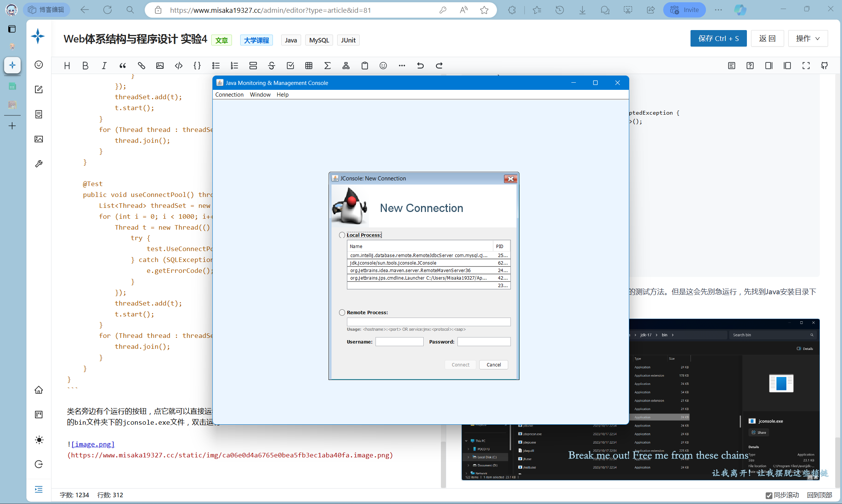The width and height of the screenshot is (842, 504).
Task: Refresh the browser page
Action: point(108,10)
